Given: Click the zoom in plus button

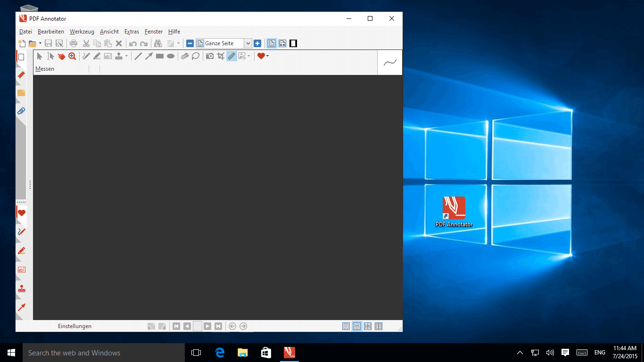Looking at the screenshot, I should [x=257, y=43].
